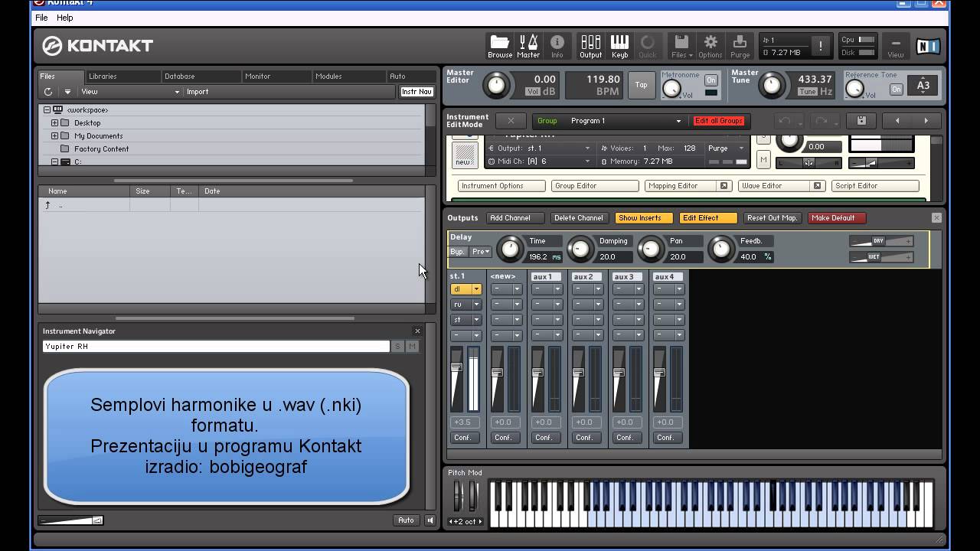The image size is (980, 551).
Task: Toggle the Reference Tone On button
Action: coord(896,90)
